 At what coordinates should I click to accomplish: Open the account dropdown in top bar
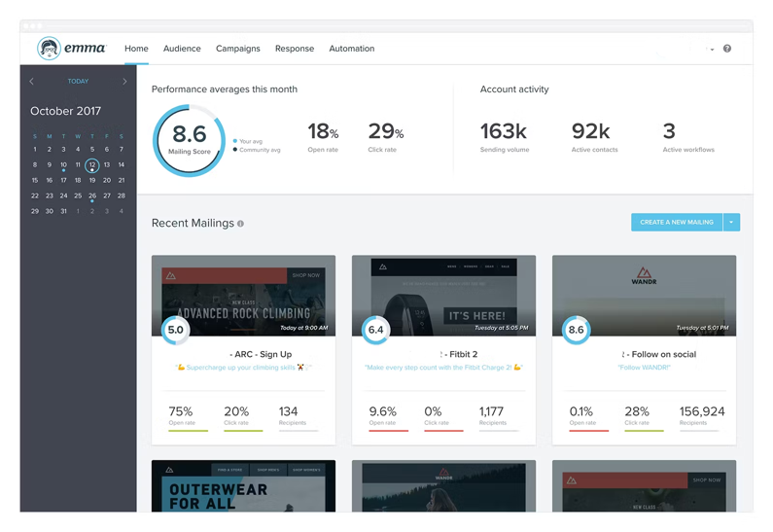(711, 49)
